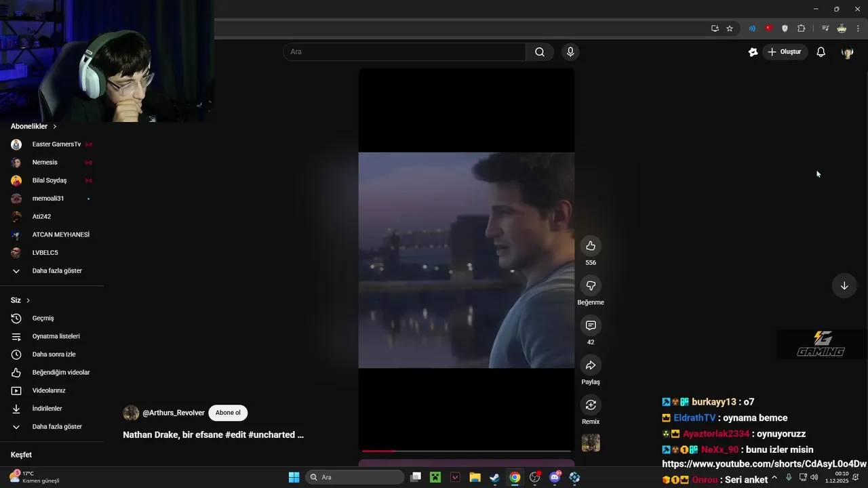Screen dimensions: 868x488
Task: Open Chrome extensions puzzle menu
Action: click(802, 28)
